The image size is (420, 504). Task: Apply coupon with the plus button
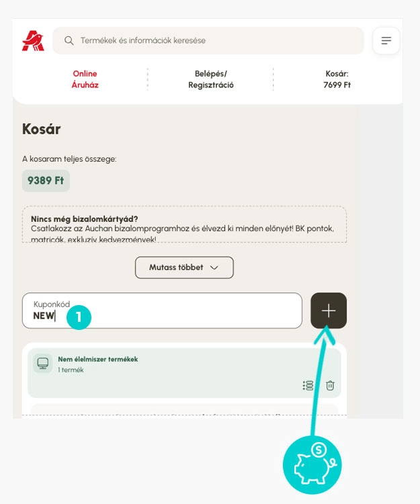tap(329, 310)
